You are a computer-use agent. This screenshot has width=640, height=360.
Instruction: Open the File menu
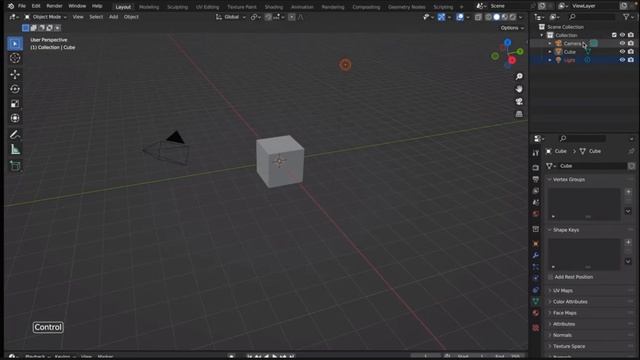(x=22, y=6)
